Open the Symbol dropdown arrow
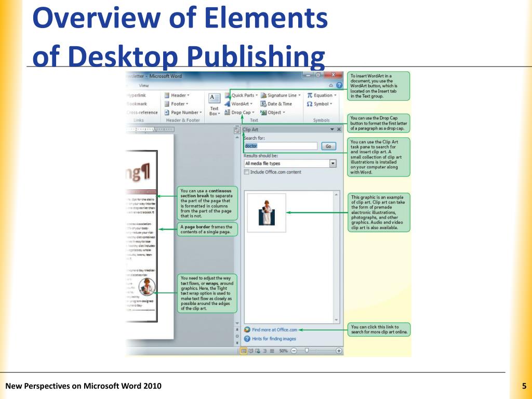 click(x=331, y=104)
